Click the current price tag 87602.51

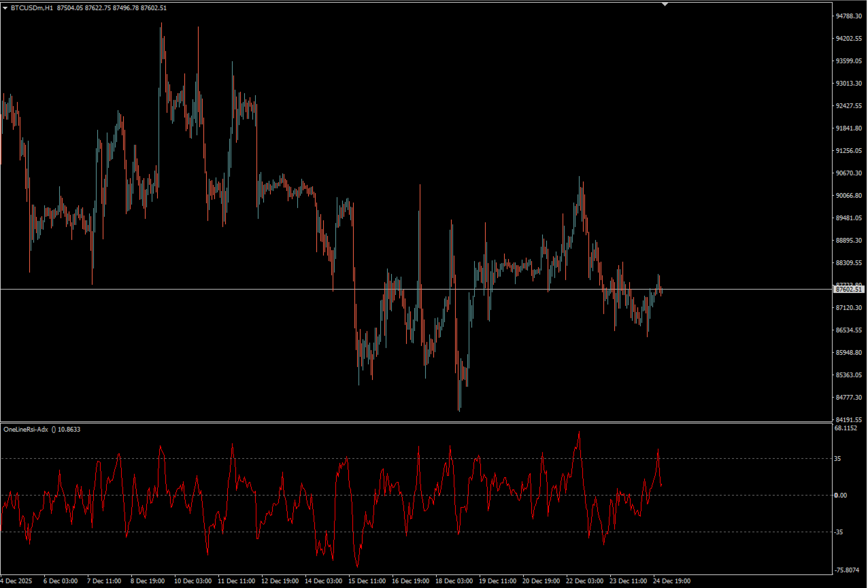point(850,290)
